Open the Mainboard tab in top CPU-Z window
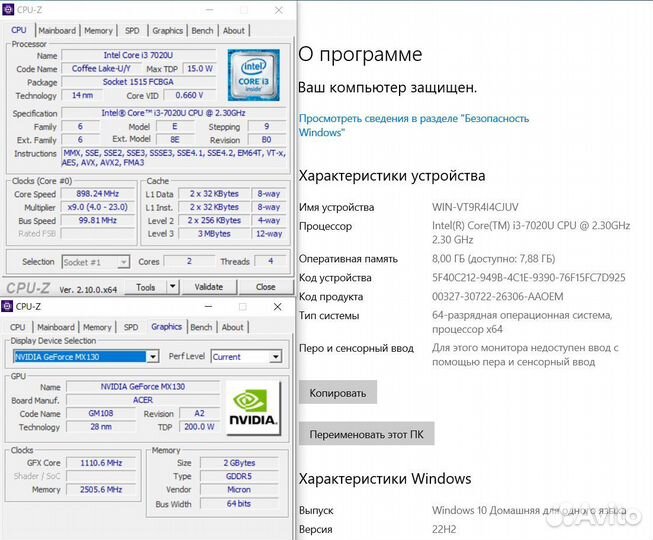Screen dimensions: 653x540 (x=57, y=30)
